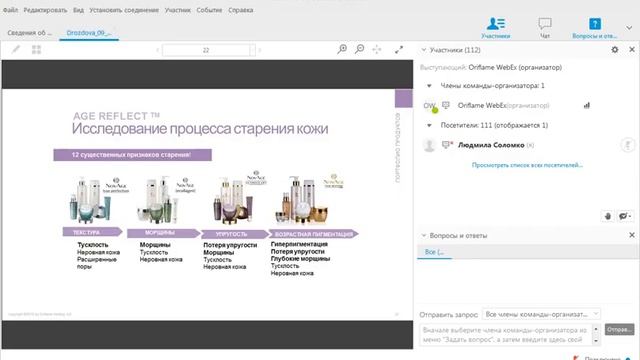Open the Чат panel icon
The height and width of the screenshot is (360, 640).
click(544, 28)
